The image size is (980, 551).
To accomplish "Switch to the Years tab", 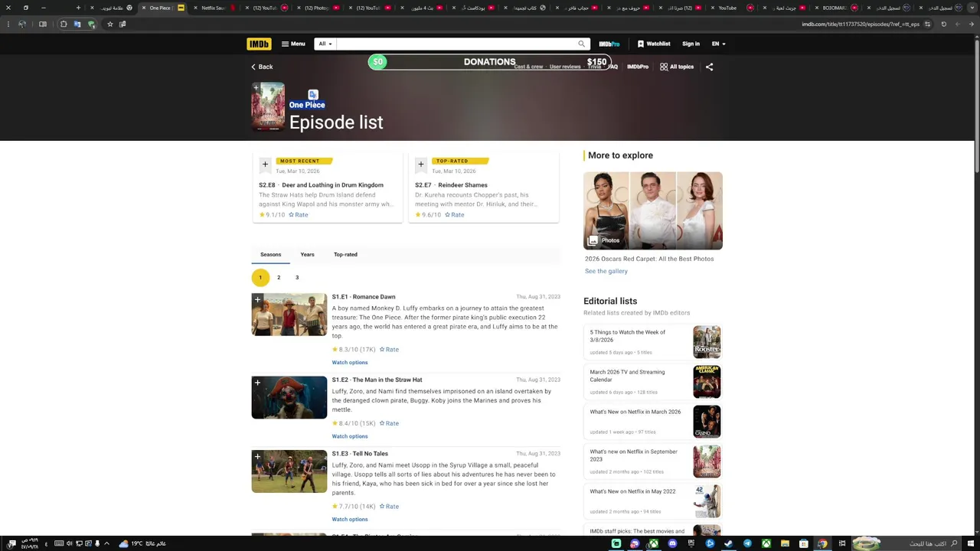I will (307, 254).
